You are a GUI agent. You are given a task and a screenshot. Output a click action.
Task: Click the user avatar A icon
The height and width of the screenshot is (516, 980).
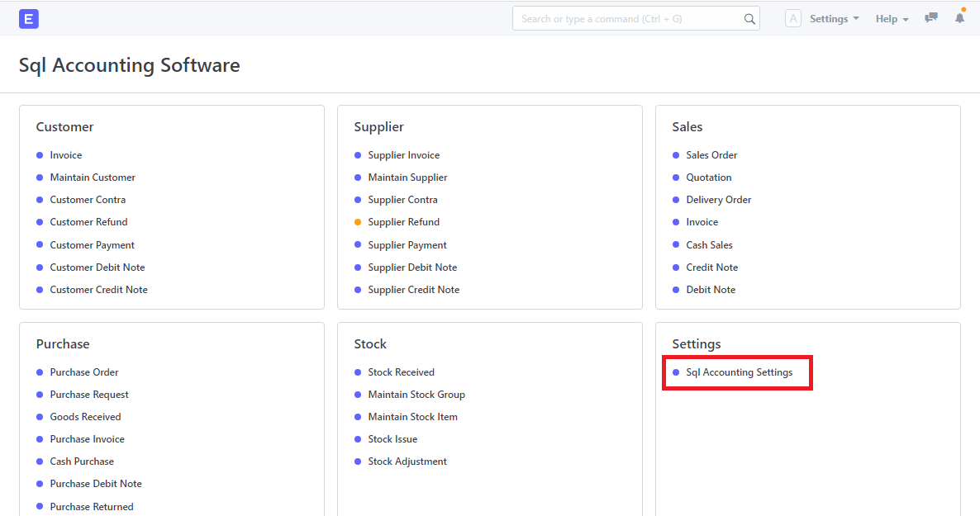point(793,19)
